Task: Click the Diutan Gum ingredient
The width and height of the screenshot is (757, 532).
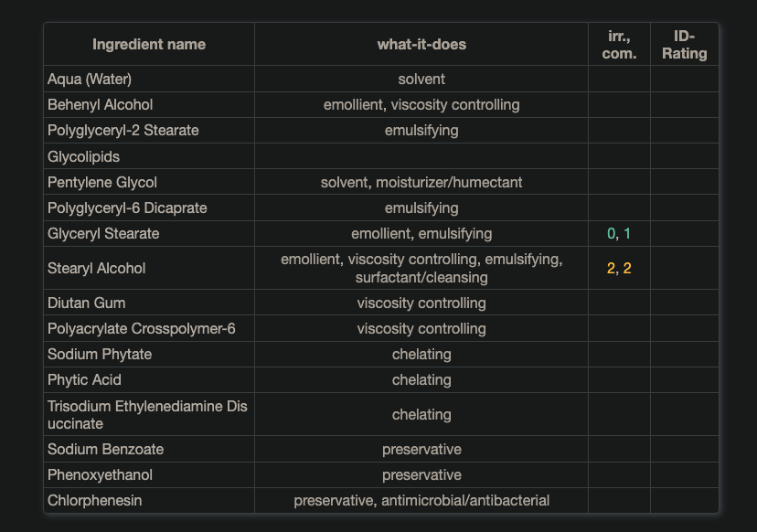Action: pos(87,303)
